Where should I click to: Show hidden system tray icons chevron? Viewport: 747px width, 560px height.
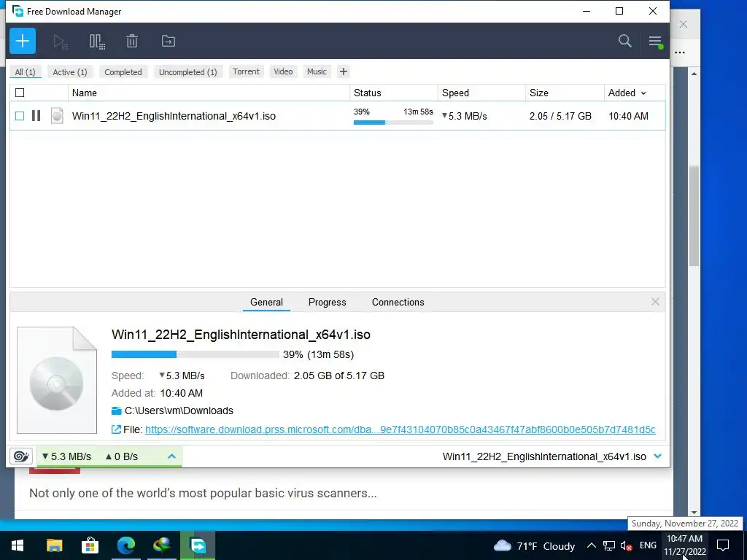coord(591,545)
